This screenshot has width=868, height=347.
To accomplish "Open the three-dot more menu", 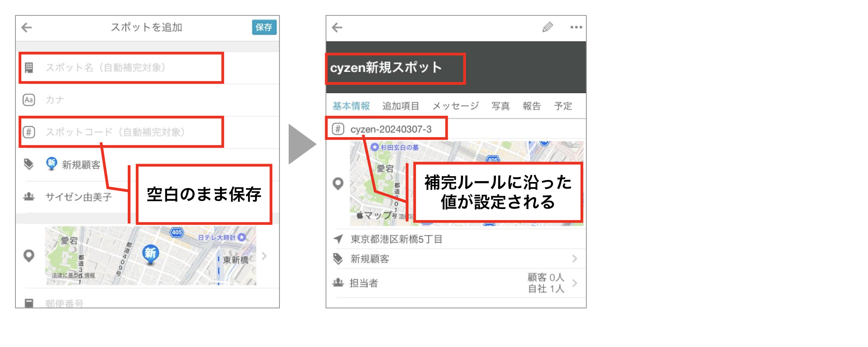I will 576,27.
